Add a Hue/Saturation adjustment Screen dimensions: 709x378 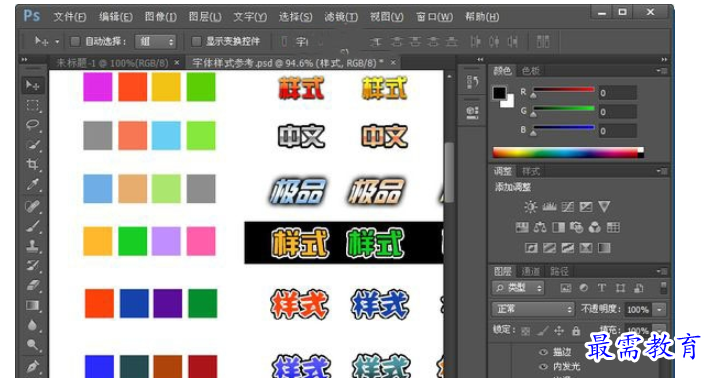pos(522,227)
